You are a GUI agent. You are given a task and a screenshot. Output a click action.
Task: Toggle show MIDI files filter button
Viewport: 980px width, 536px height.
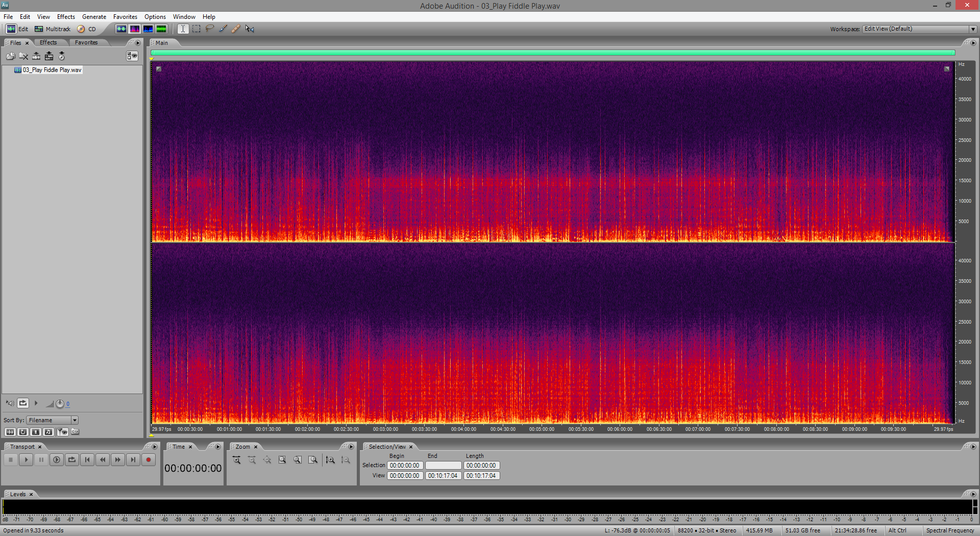pyautogui.click(x=48, y=432)
